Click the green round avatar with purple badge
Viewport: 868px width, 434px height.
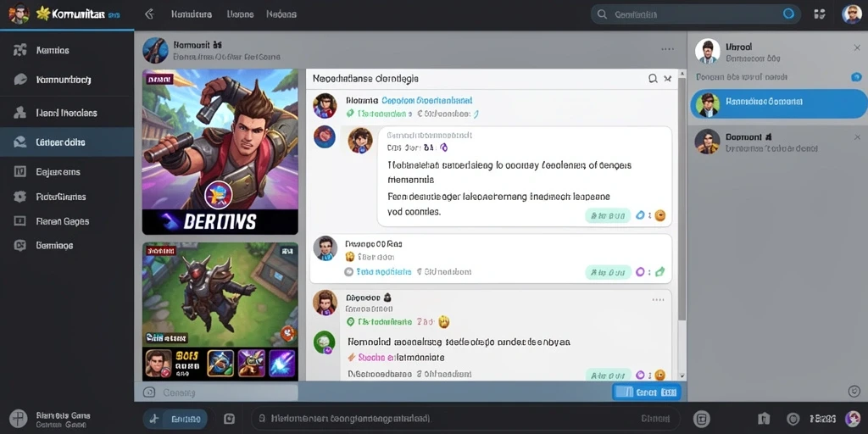324,342
